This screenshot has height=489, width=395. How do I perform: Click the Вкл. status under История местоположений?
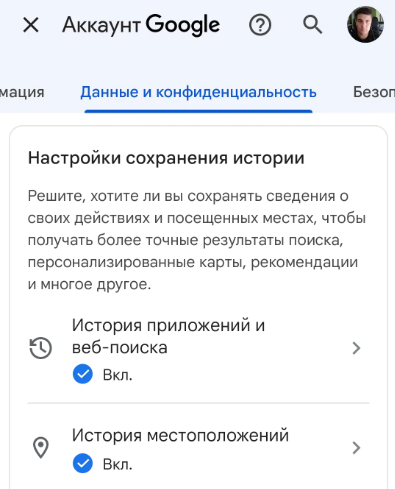[x=117, y=464]
